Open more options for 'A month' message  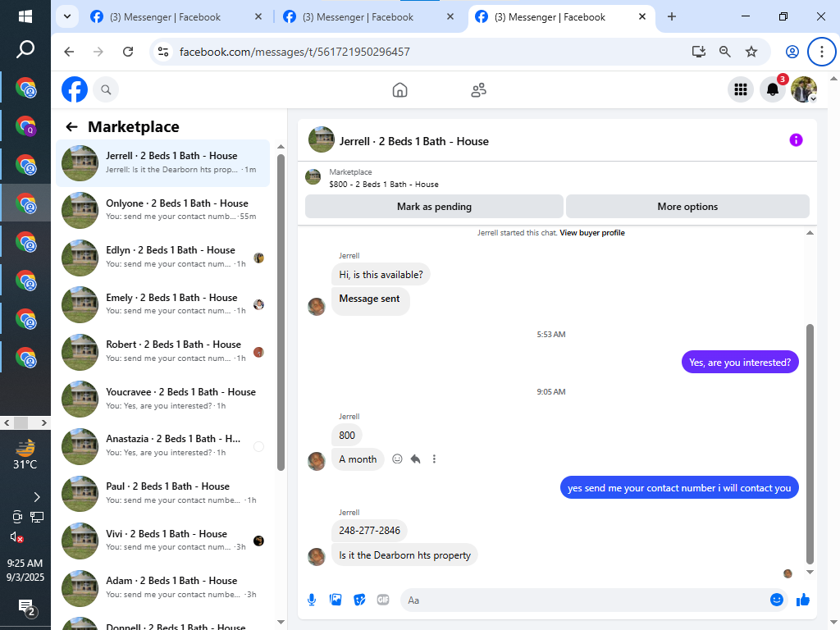pos(435,459)
